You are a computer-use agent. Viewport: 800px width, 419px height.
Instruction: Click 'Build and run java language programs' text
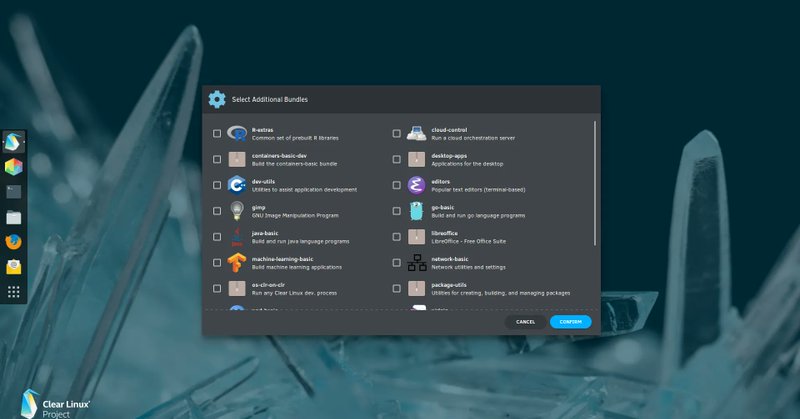(301, 241)
